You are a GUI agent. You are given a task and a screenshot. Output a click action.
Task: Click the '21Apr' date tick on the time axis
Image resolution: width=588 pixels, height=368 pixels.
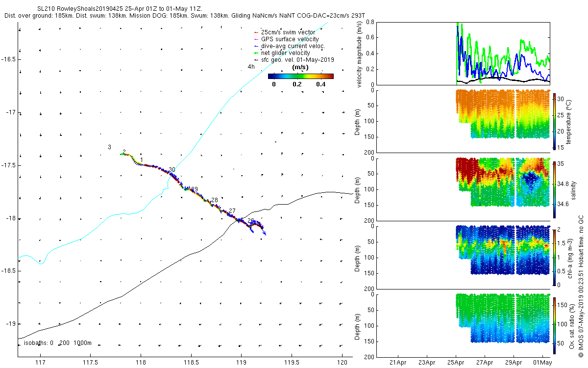[x=398, y=363]
